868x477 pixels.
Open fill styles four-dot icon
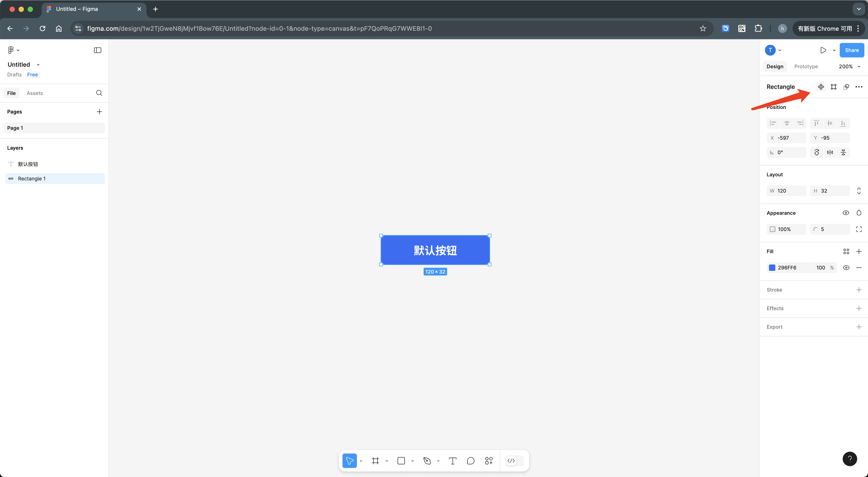(x=846, y=251)
